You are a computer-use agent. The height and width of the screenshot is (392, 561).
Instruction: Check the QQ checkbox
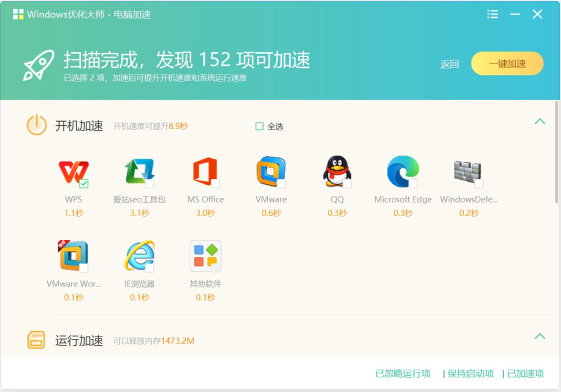coord(347,184)
